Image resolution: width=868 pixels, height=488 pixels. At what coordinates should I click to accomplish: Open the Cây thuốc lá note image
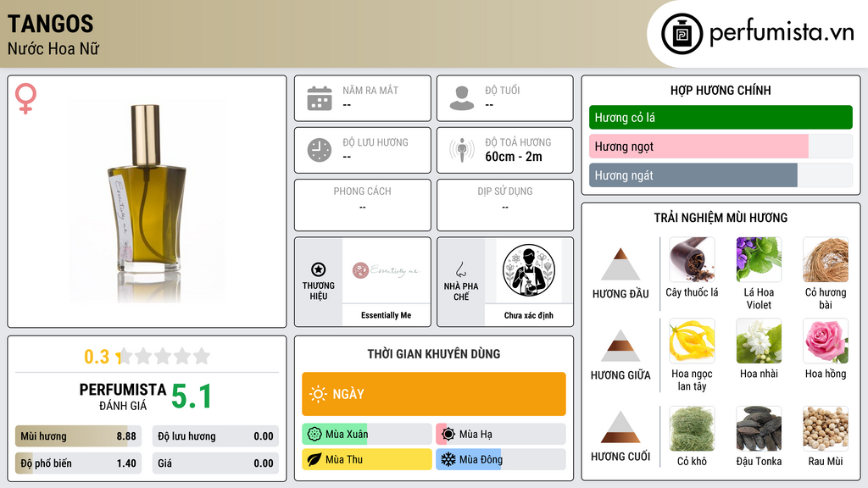[x=692, y=259]
